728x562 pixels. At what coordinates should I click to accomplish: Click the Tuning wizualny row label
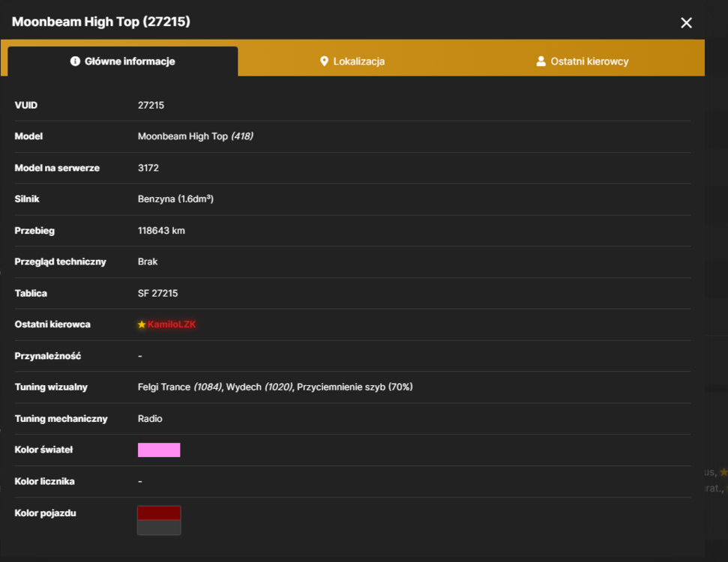pyautogui.click(x=51, y=387)
